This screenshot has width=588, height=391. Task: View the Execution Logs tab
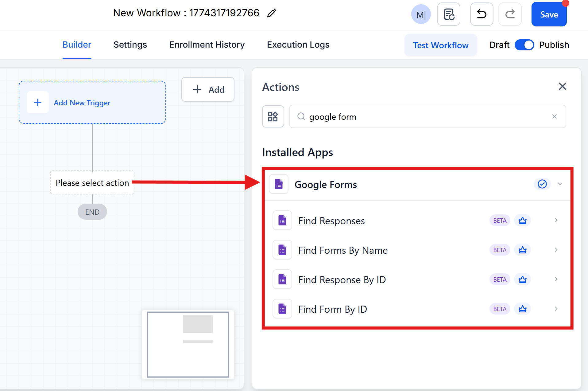click(298, 45)
